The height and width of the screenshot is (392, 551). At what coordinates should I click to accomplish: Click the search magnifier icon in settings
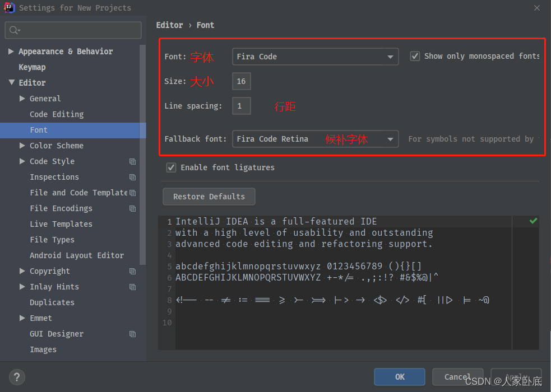click(x=15, y=30)
